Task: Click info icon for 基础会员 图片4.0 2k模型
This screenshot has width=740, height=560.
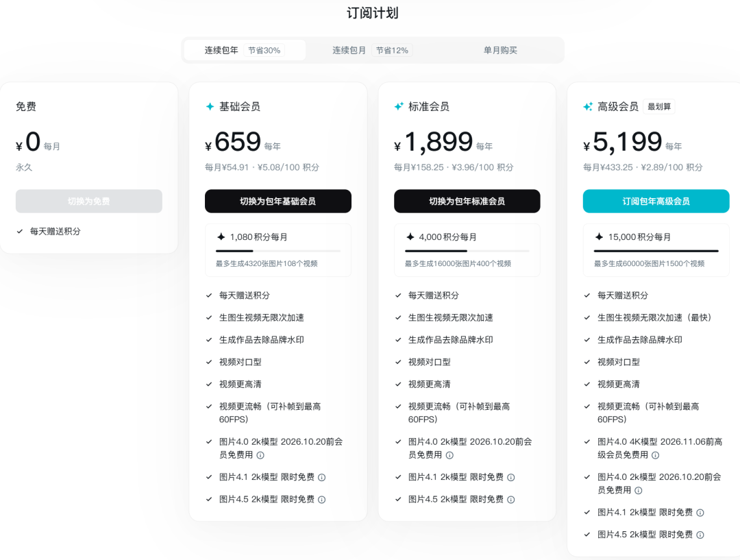Action: click(x=260, y=455)
